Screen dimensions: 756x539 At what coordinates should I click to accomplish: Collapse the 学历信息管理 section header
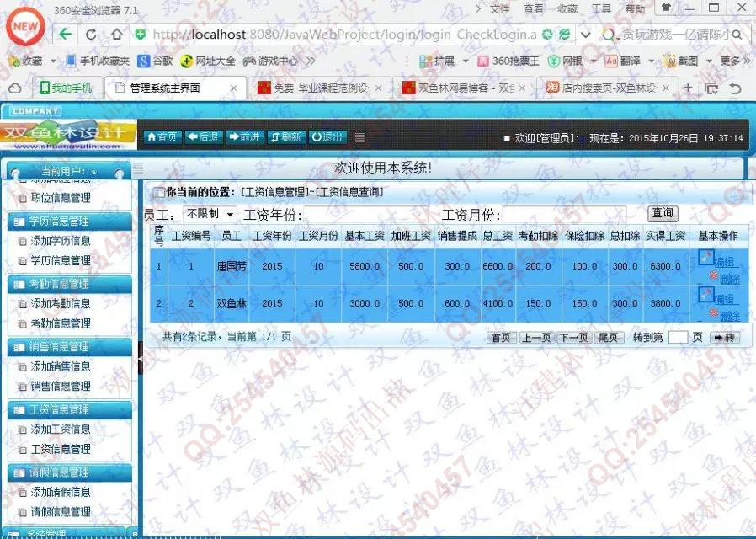pos(70,221)
